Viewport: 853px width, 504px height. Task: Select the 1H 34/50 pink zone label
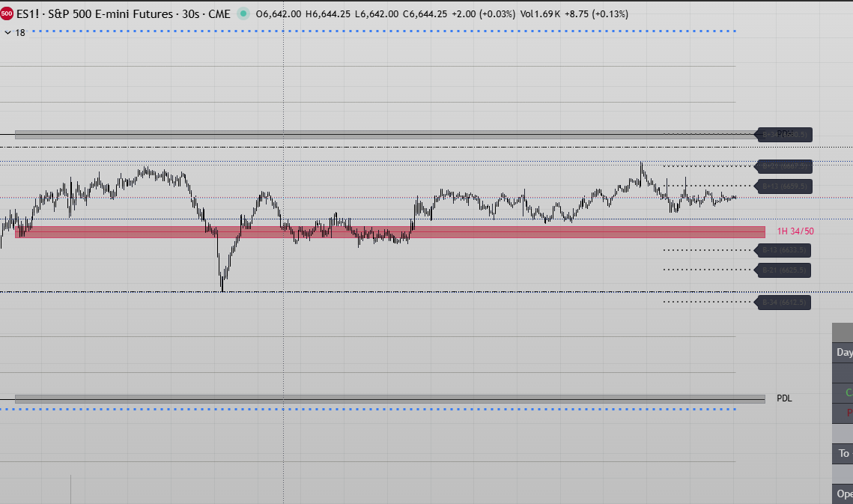tap(795, 231)
